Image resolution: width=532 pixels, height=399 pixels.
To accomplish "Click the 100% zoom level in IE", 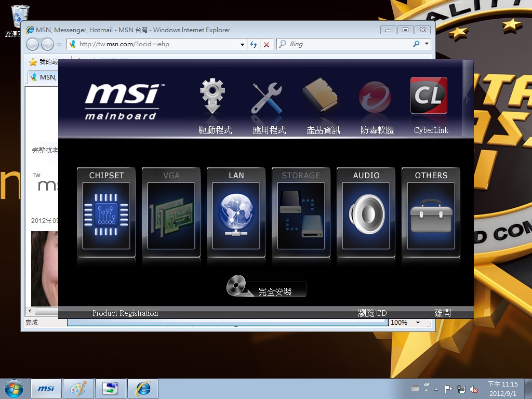I will [x=399, y=322].
